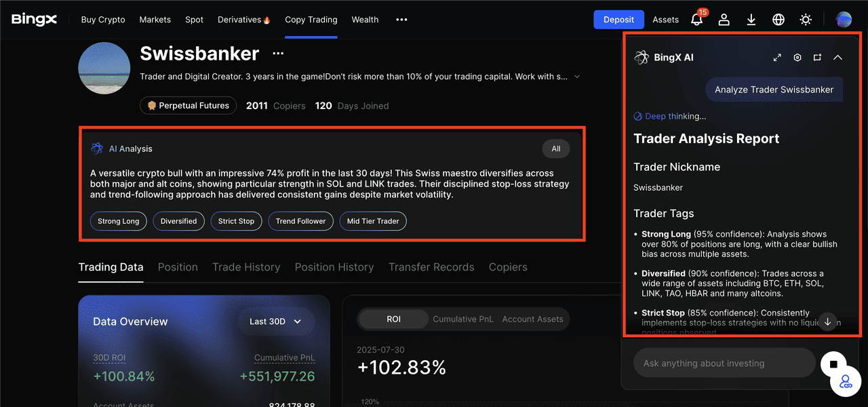Image resolution: width=868 pixels, height=407 pixels.
Task: Collapse the BingX AI chat panel
Action: pyautogui.click(x=837, y=58)
